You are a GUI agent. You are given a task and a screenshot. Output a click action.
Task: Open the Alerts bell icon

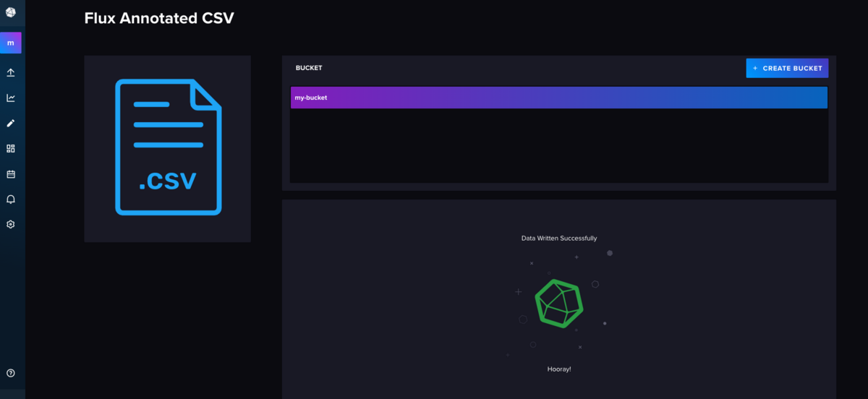(10, 199)
